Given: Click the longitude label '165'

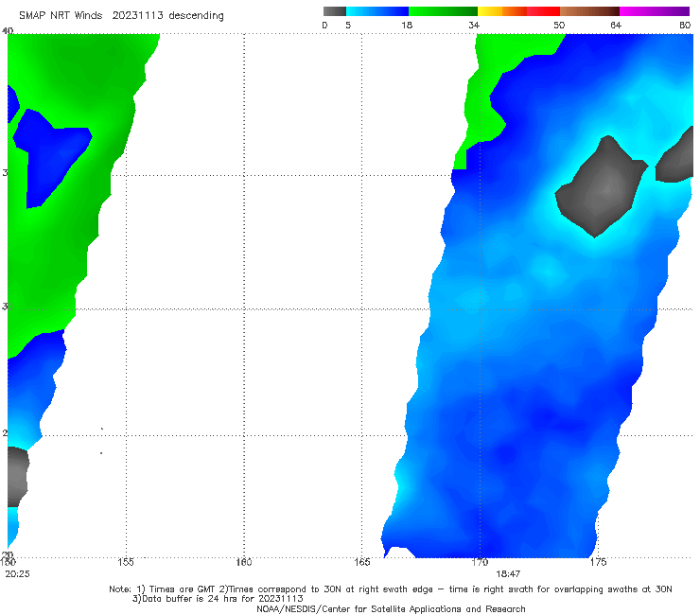Looking at the screenshot, I should click(x=361, y=562).
